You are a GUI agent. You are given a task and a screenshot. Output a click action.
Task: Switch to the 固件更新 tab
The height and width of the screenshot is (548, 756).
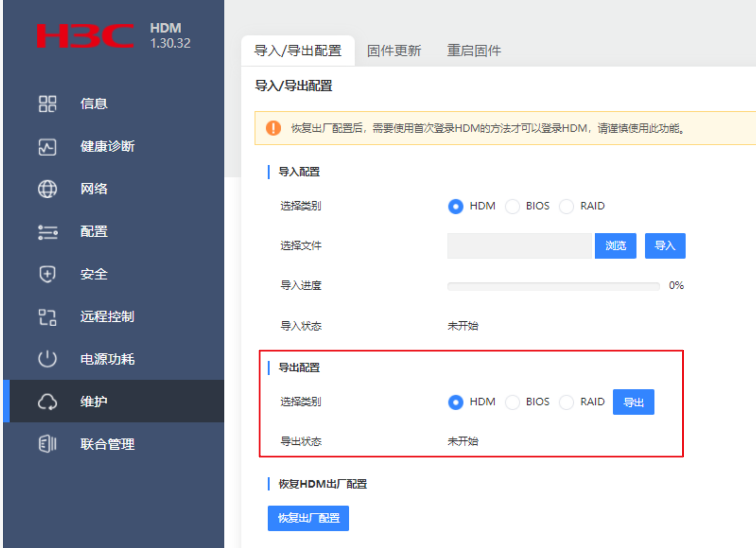pyautogui.click(x=394, y=51)
